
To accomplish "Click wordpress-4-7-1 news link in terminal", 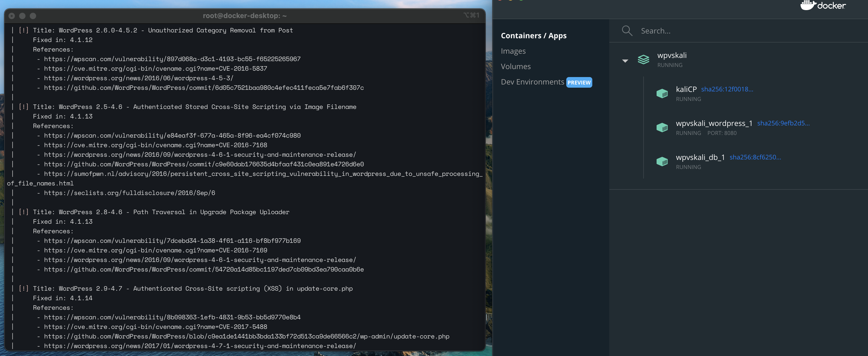I will 200,346.
